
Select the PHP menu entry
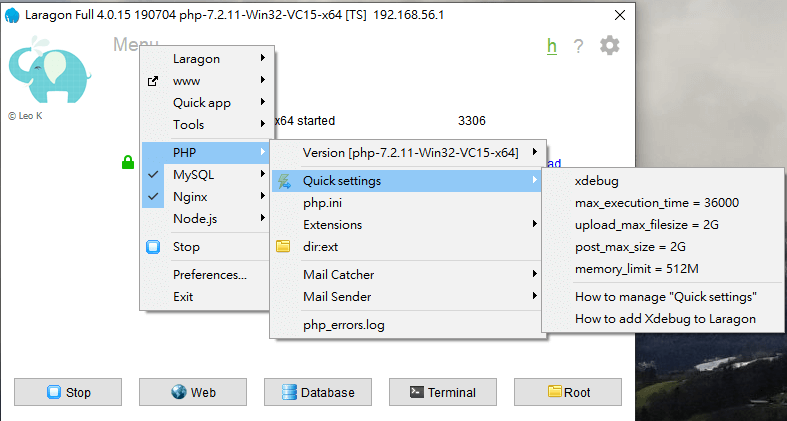point(206,153)
